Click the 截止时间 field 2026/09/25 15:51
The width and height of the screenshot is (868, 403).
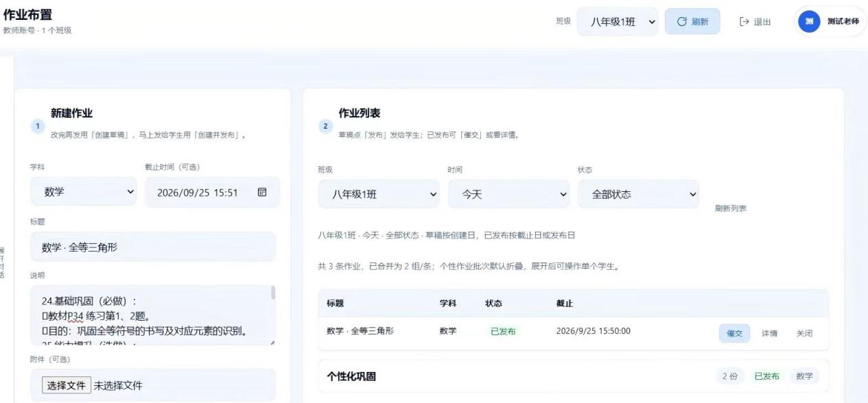[212, 193]
